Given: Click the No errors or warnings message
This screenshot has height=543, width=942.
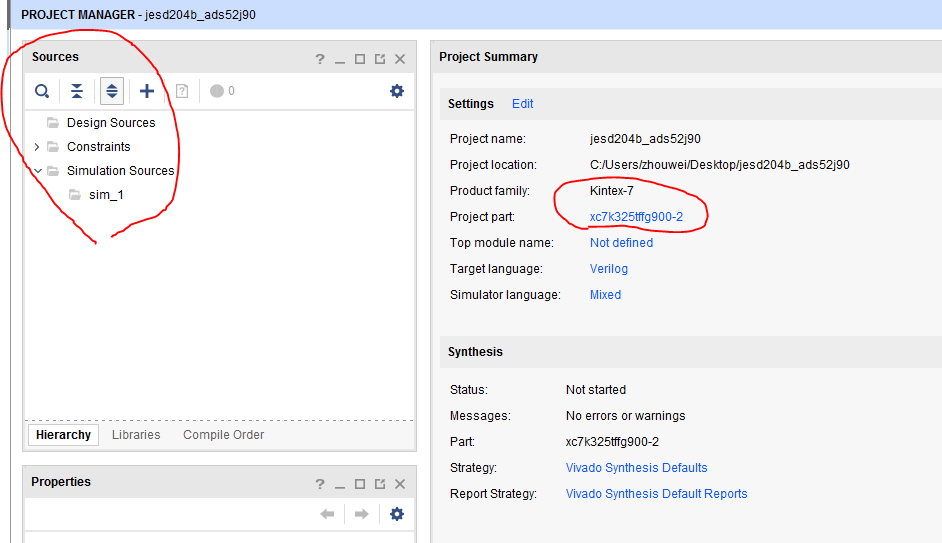Looking at the screenshot, I should pyautogui.click(x=625, y=416).
